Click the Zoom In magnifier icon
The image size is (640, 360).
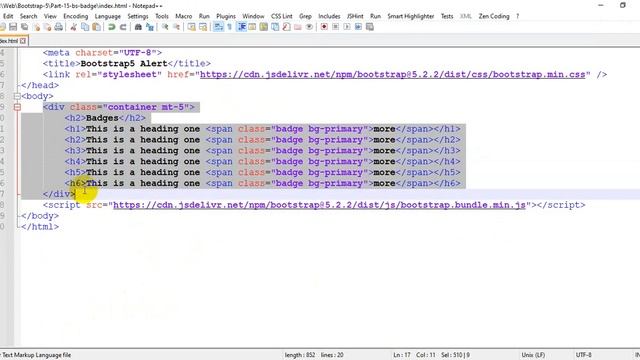click(165, 27)
